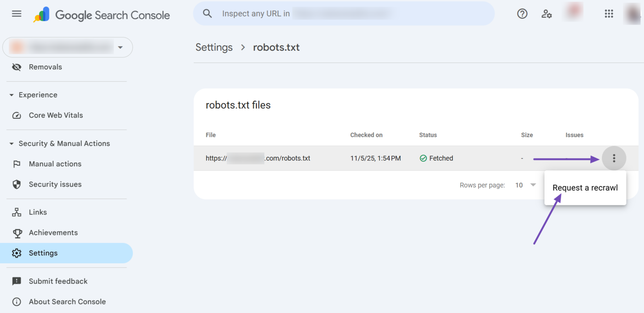The width and height of the screenshot is (644, 313).
Task: Collapse the Experience section
Action: tap(11, 95)
